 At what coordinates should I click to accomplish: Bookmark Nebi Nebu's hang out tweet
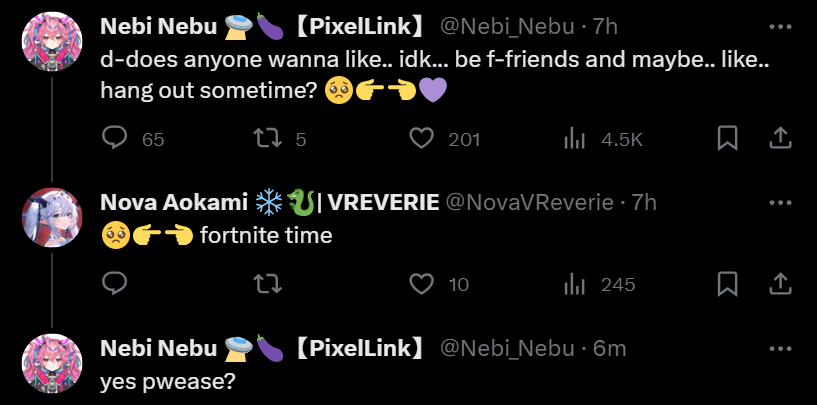click(x=728, y=139)
